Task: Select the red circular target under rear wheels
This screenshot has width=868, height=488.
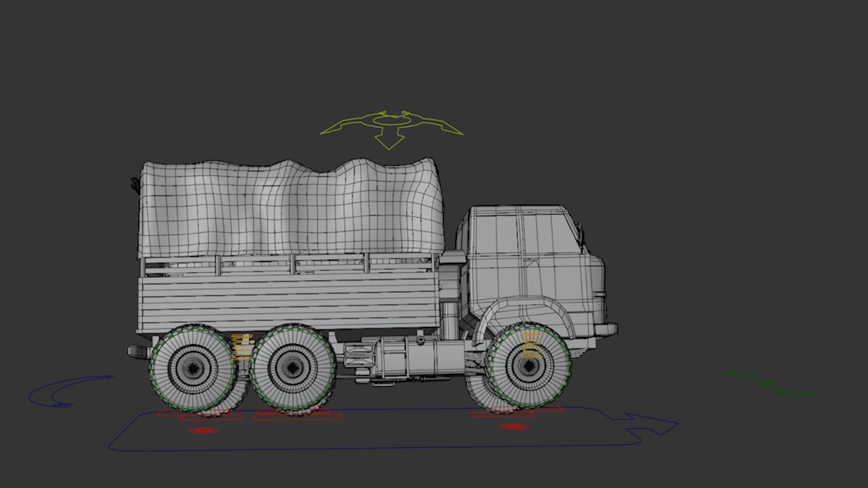Action: 203,431
